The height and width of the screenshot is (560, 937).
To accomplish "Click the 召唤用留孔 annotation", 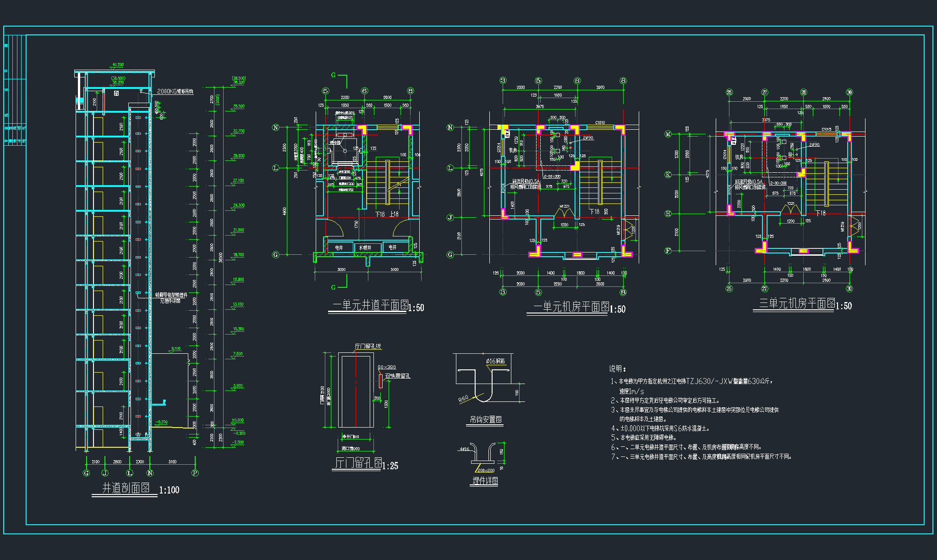I will [x=398, y=376].
